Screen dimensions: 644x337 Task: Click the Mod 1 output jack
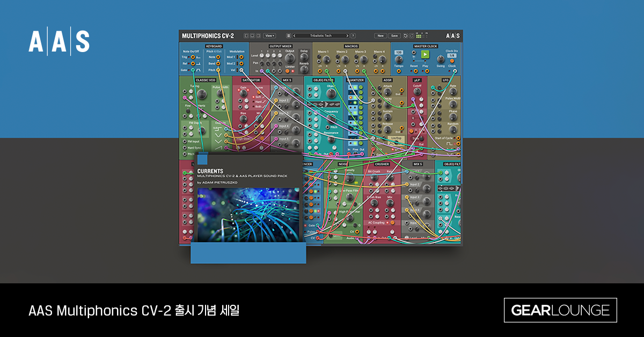[241, 57]
